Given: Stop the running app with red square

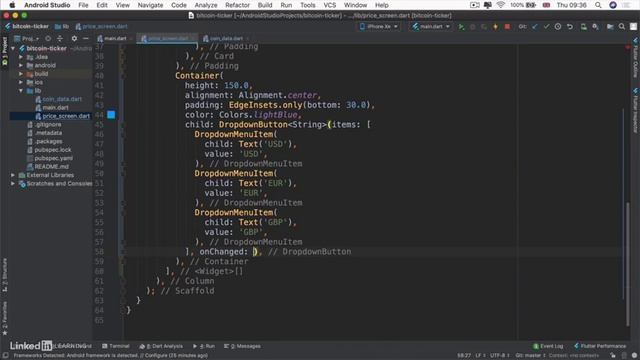Looking at the screenshot, I should (x=507, y=27).
